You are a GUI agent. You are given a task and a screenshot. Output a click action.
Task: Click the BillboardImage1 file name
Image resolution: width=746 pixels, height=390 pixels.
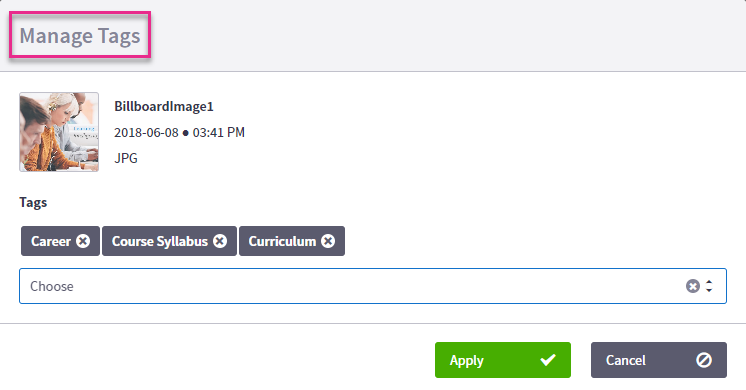164,106
